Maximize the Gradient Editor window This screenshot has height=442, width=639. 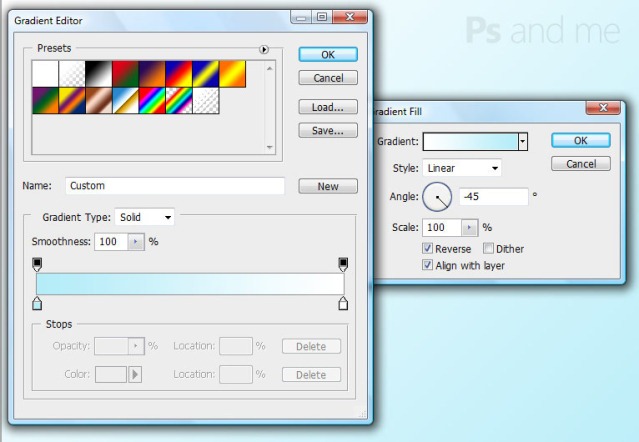click(322, 17)
